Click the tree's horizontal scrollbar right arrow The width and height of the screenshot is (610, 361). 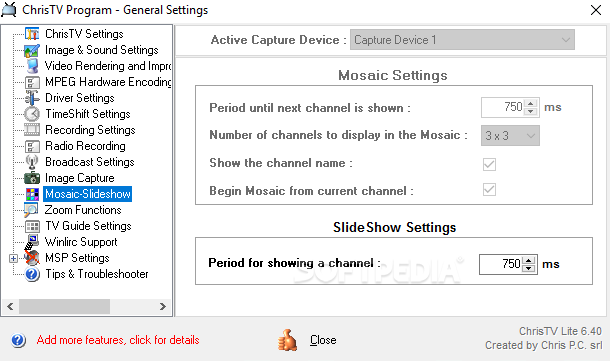(163, 307)
